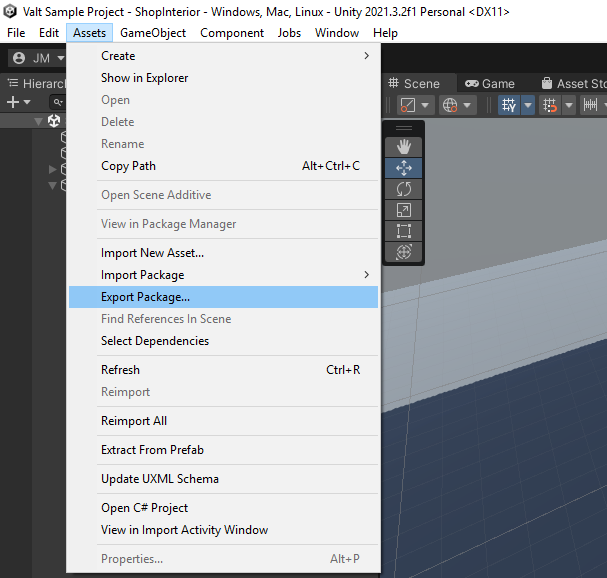Switch to the Game tab
607x578 pixels.
tap(490, 84)
